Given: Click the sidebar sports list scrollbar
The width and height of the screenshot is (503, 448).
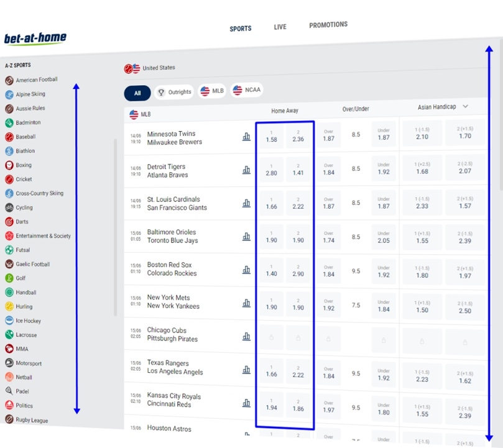Looking at the screenshot, I should pos(115,227).
